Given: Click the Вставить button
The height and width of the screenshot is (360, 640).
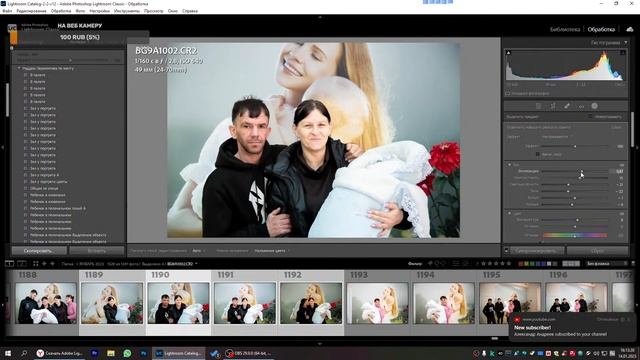Looking at the screenshot, I should click(97, 251).
